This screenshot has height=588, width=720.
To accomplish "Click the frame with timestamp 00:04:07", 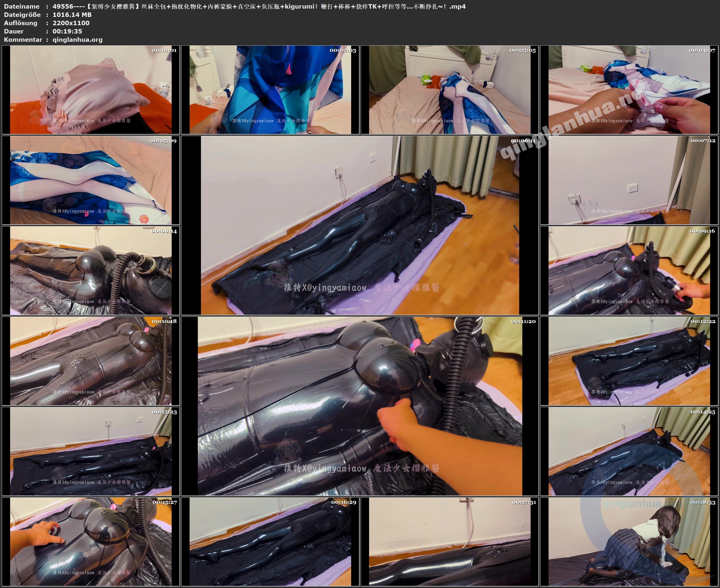I will (629, 90).
